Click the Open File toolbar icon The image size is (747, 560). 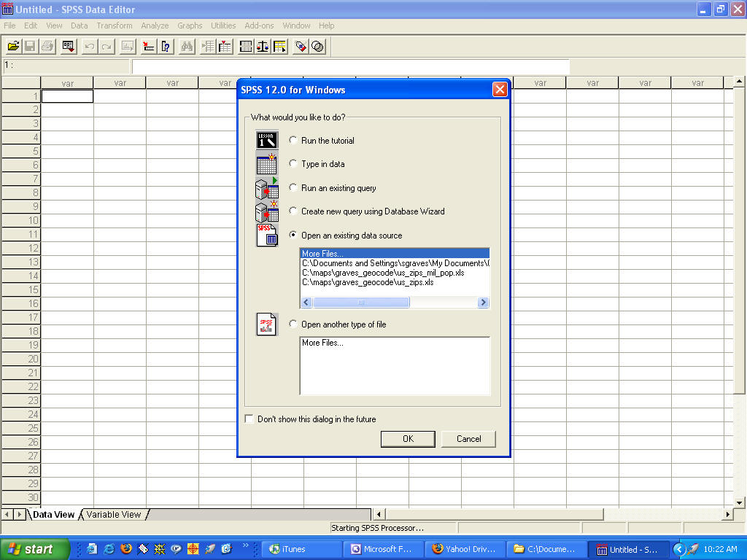14,46
